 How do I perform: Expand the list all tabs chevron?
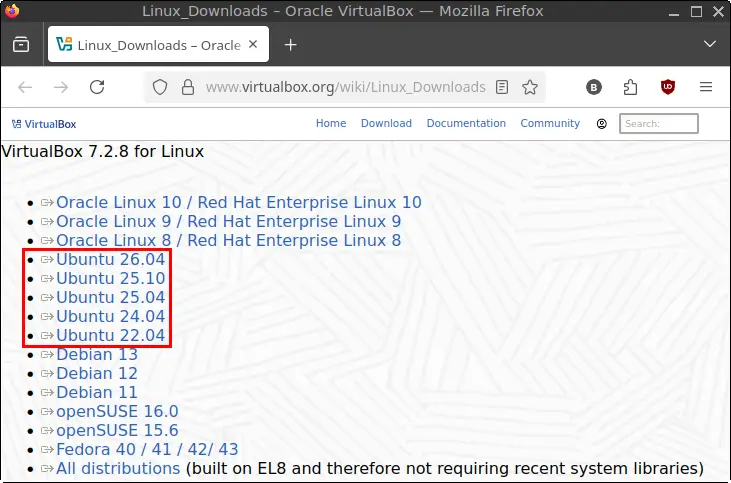coord(710,44)
